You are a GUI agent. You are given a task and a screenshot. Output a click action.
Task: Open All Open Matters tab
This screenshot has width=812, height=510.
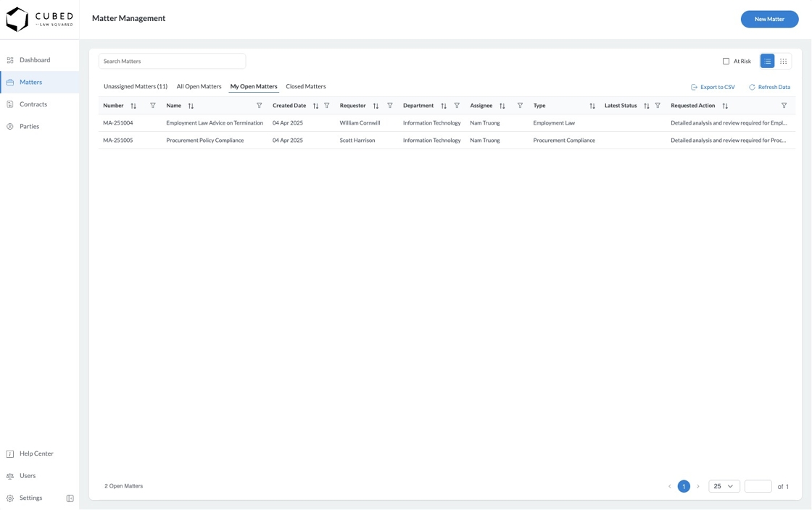click(199, 86)
